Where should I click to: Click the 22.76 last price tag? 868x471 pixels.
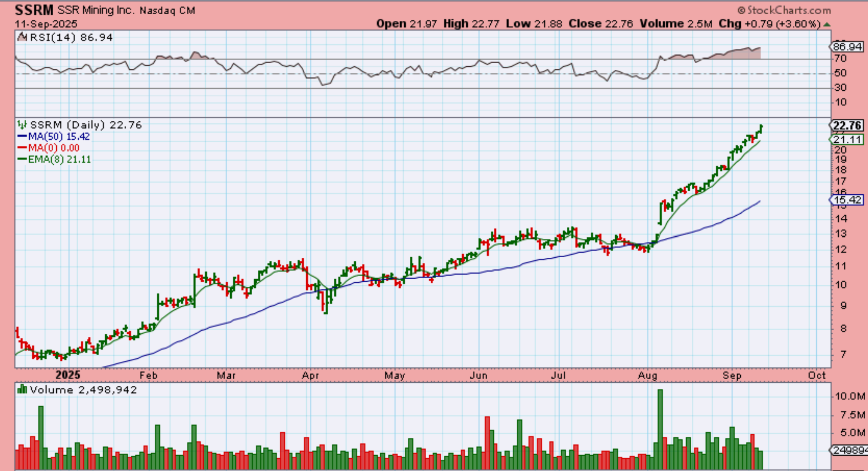[846, 125]
